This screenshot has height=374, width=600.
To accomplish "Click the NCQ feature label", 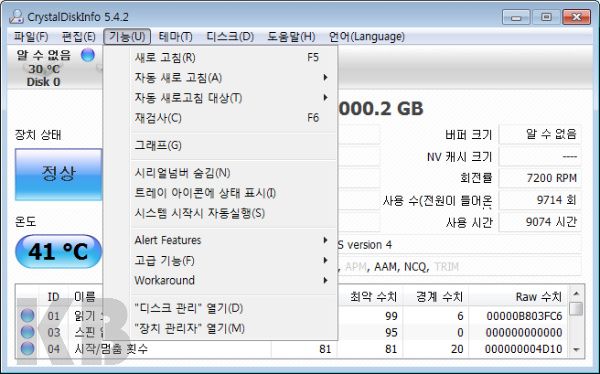I will pos(415,266).
